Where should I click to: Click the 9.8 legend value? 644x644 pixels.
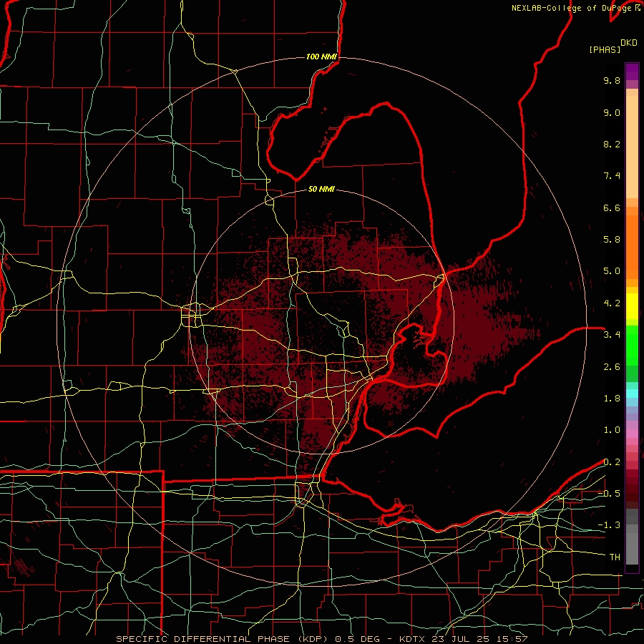pyautogui.click(x=612, y=80)
